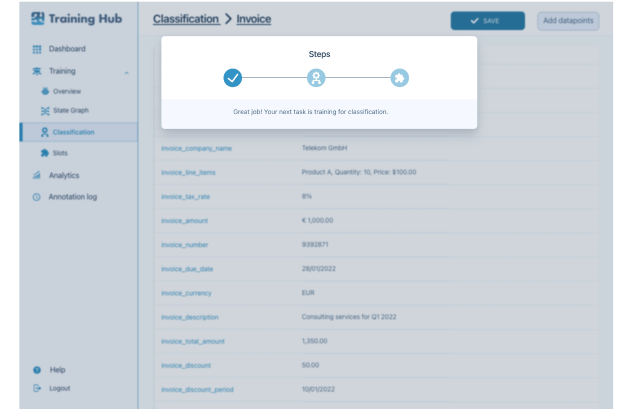Open Overview under Training
This screenshot has width=633, height=409.
click(x=66, y=91)
